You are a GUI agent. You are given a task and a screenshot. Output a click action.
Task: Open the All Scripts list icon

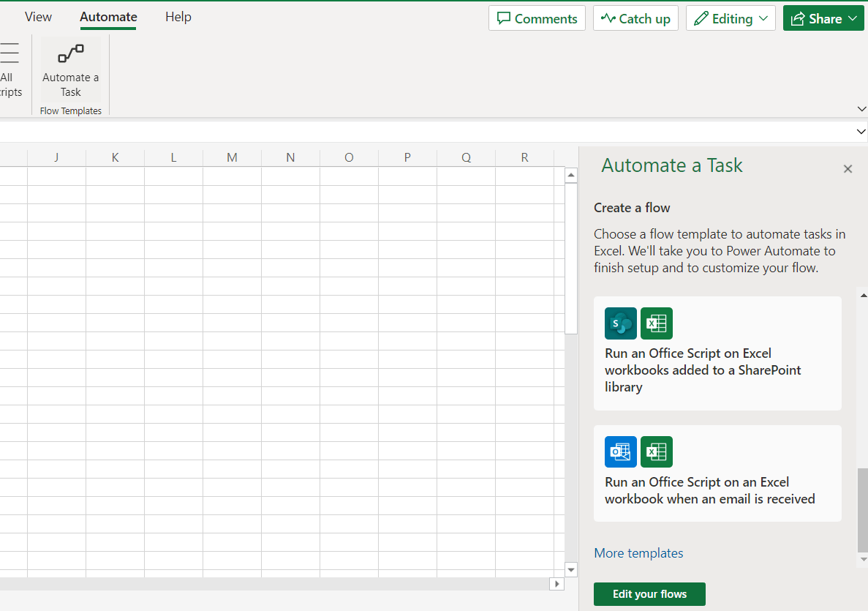point(10,53)
